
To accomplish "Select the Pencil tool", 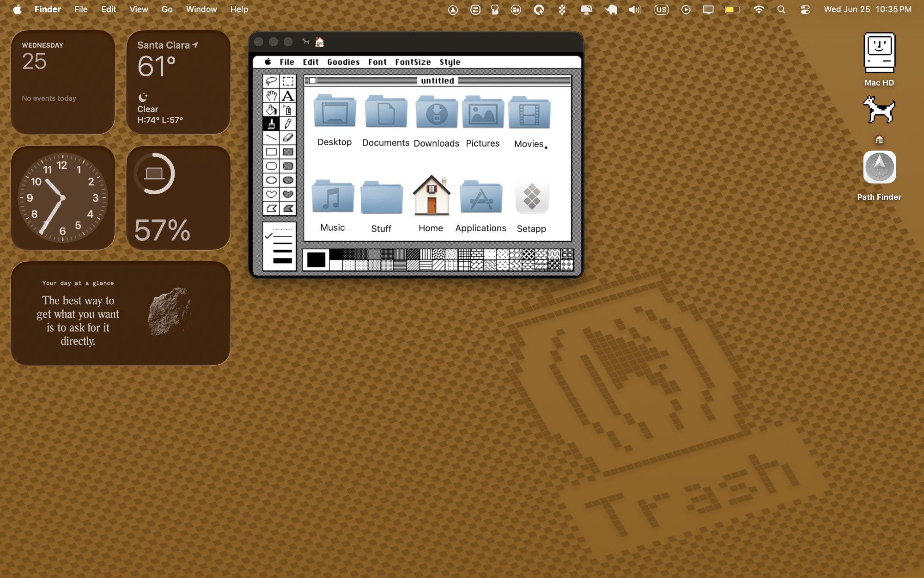I will click(x=288, y=123).
